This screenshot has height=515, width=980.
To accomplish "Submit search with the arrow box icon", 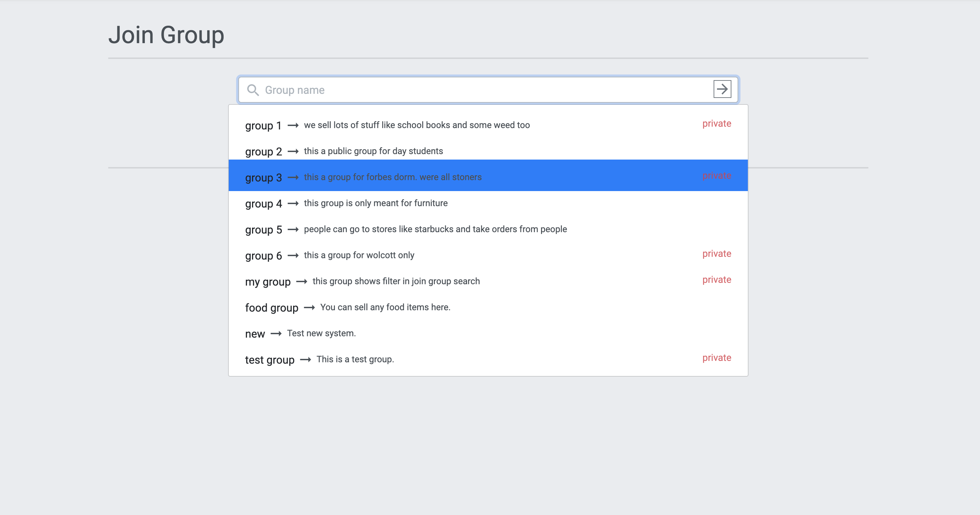I will [722, 89].
